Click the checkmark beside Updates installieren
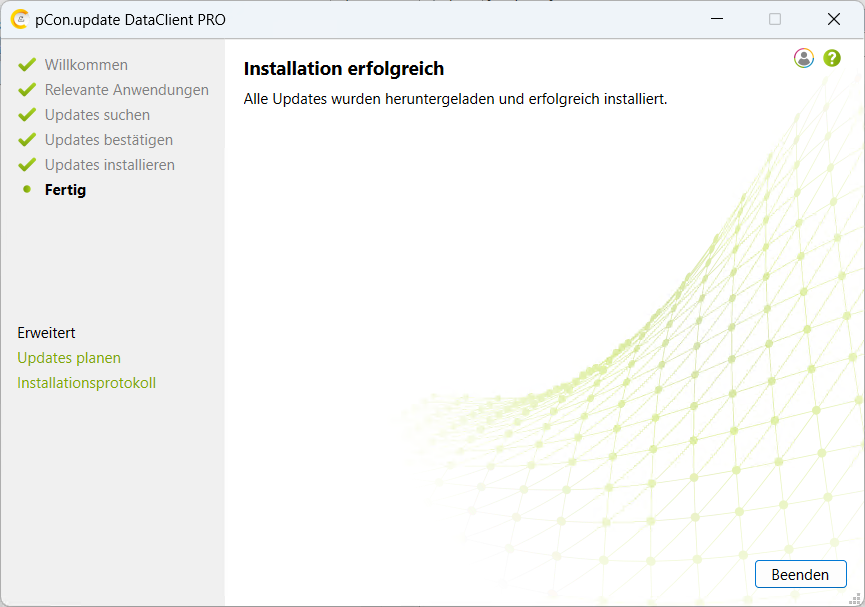The image size is (865, 607). tap(27, 165)
